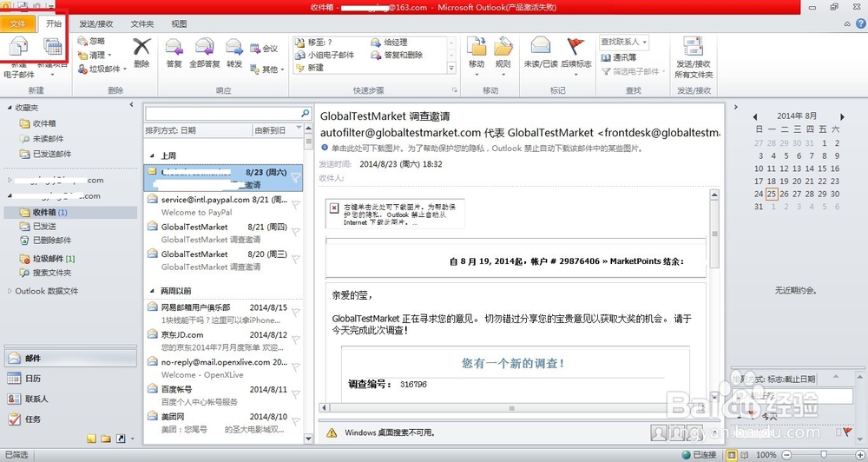
Task: Collapse the 上周 message group
Action: (152, 156)
